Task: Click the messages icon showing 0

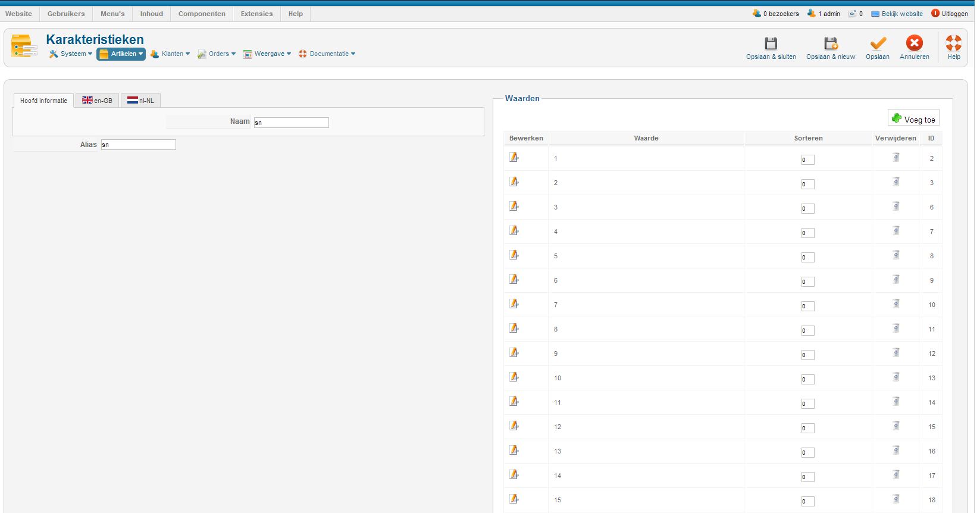Action: [x=853, y=14]
